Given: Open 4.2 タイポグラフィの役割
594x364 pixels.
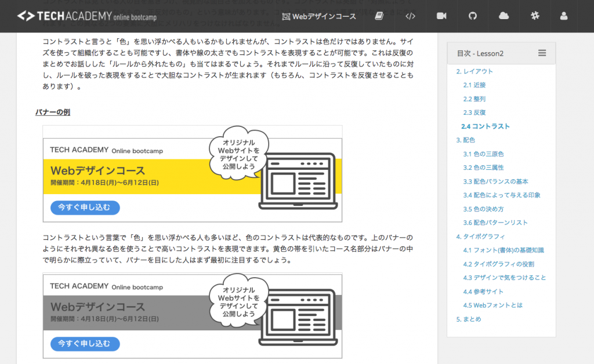Looking at the screenshot, I should (x=498, y=264).
